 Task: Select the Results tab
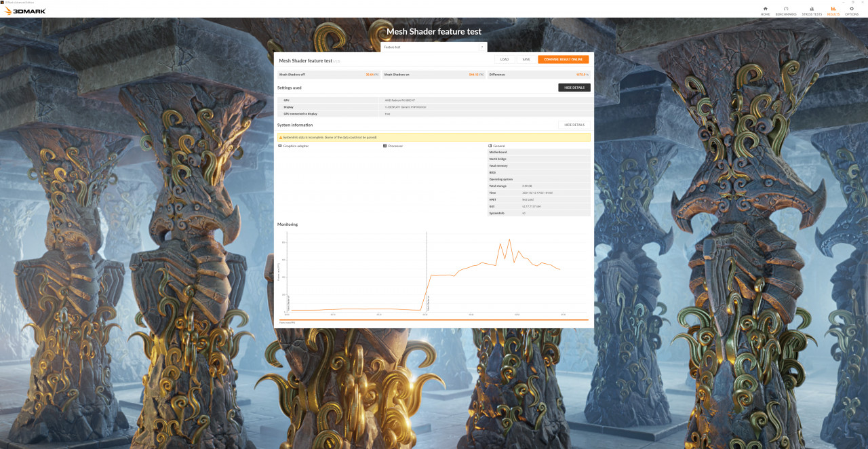pyautogui.click(x=833, y=11)
